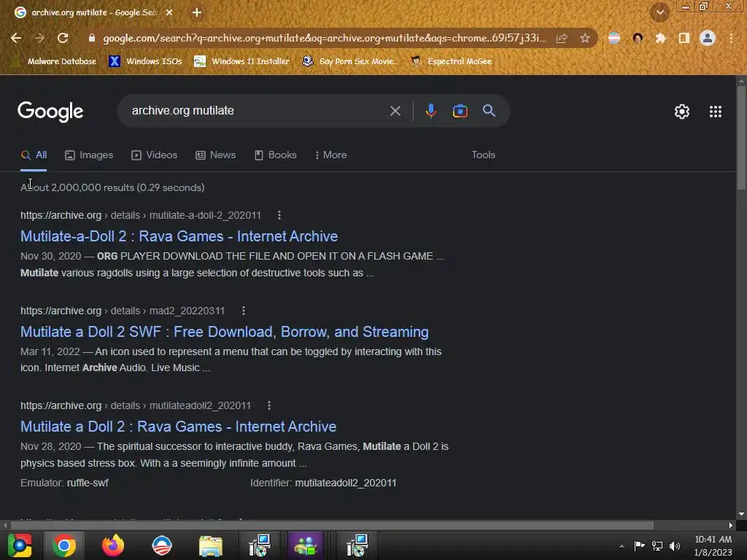747x560 pixels.
Task: Open the Malware Database bookmark
Action: coord(55,61)
